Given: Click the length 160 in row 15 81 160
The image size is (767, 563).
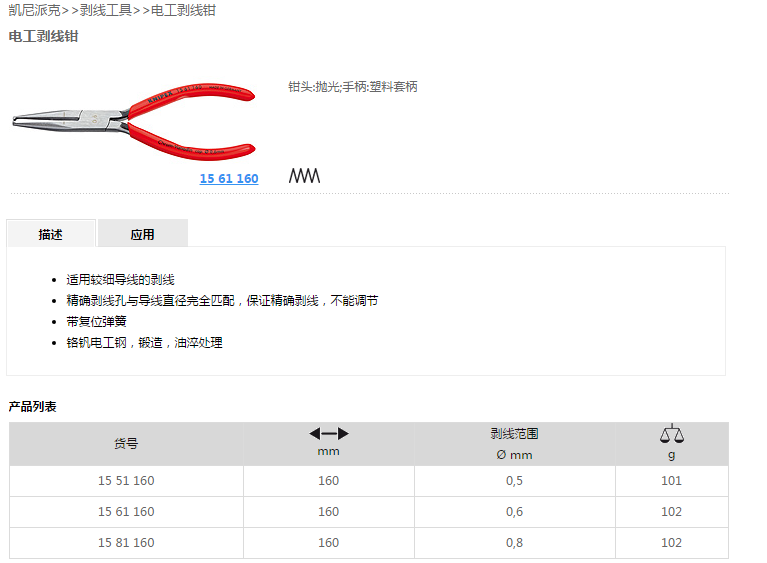Looking at the screenshot, I should [x=329, y=542].
